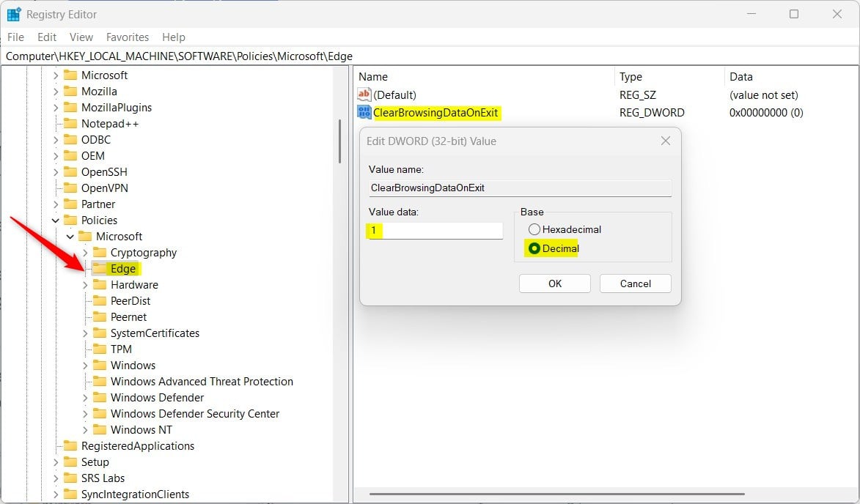Click the horizontal scrollbar in values pane

pyautogui.click(x=557, y=494)
